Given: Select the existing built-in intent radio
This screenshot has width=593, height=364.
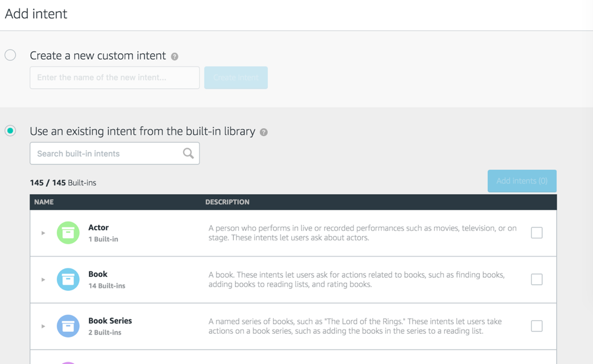Looking at the screenshot, I should [x=10, y=131].
